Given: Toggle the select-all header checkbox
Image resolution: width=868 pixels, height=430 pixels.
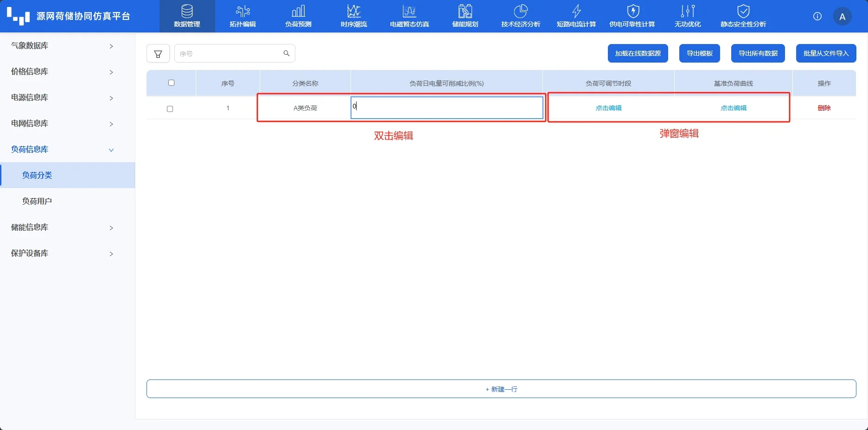Looking at the screenshot, I should pyautogui.click(x=171, y=83).
